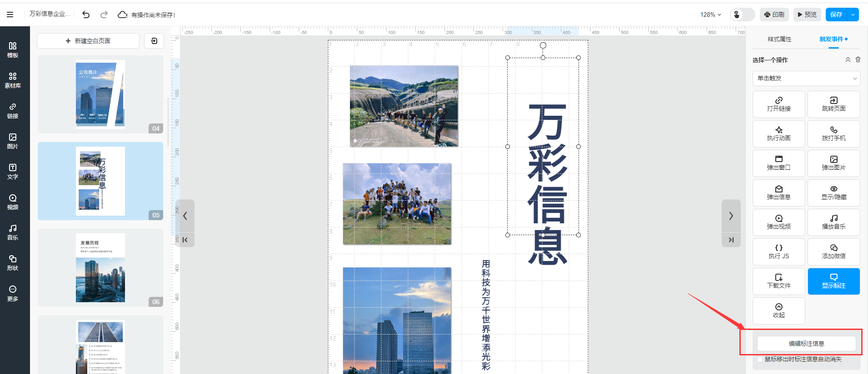
Task: Open the hamburger menu icon
Action: click(10, 15)
